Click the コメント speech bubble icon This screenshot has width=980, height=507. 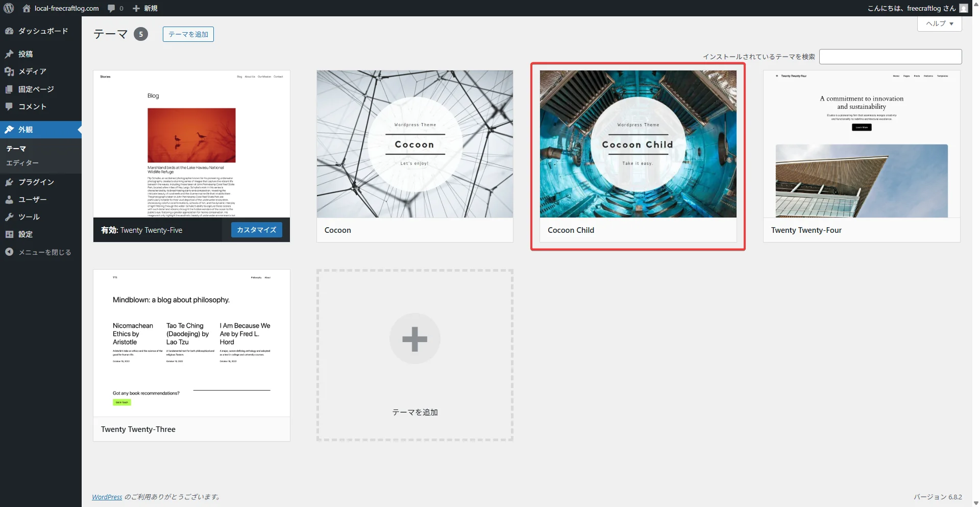tap(9, 107)
